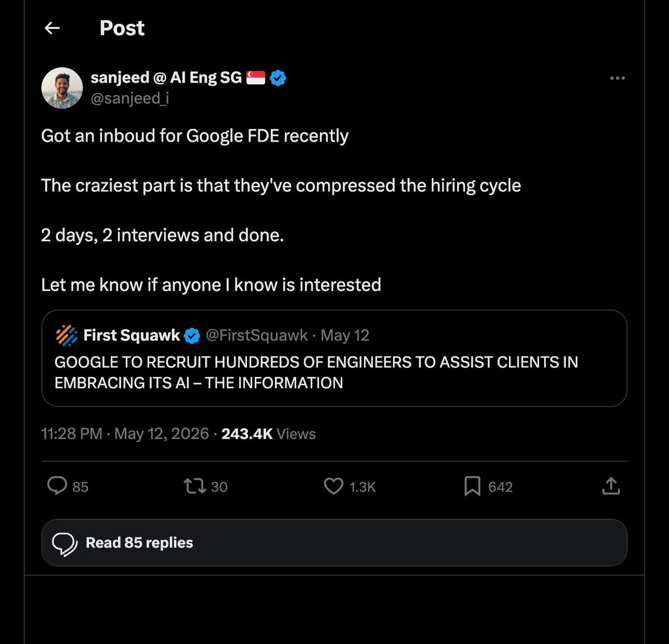Click sanjeed's blue verified badge
The width and height of the screenshot is (669, 644).
pos(278,78)
